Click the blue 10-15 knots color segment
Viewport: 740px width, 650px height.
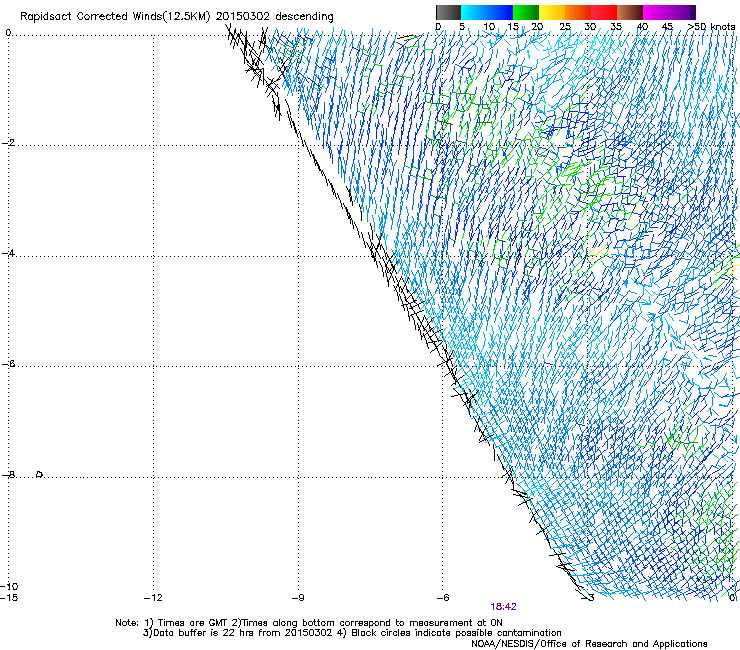pyautogui.click(x=499, y=12)
